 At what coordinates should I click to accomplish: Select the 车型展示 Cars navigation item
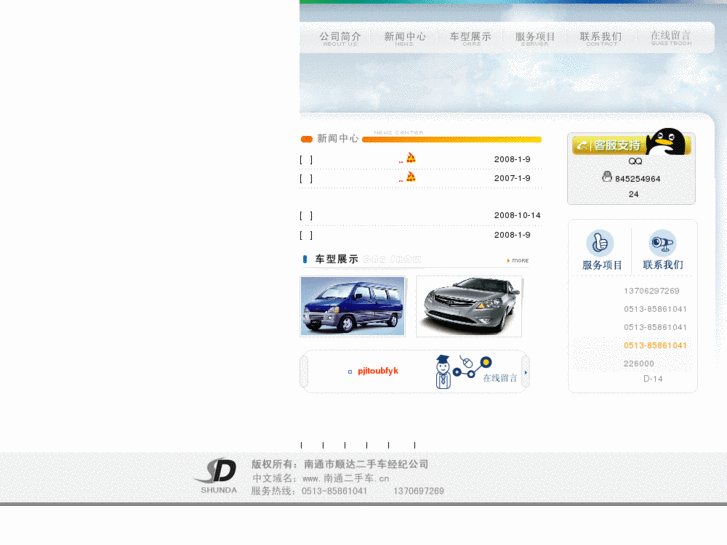point(470,38)
